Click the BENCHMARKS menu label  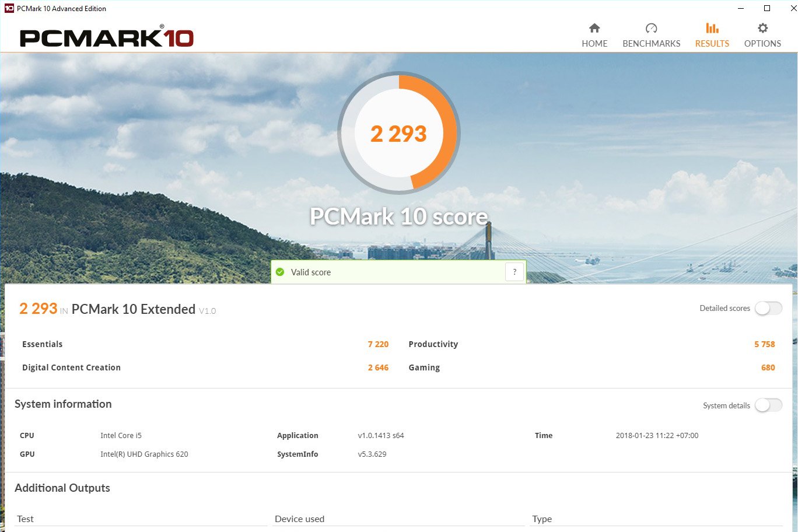pos(652,44)
